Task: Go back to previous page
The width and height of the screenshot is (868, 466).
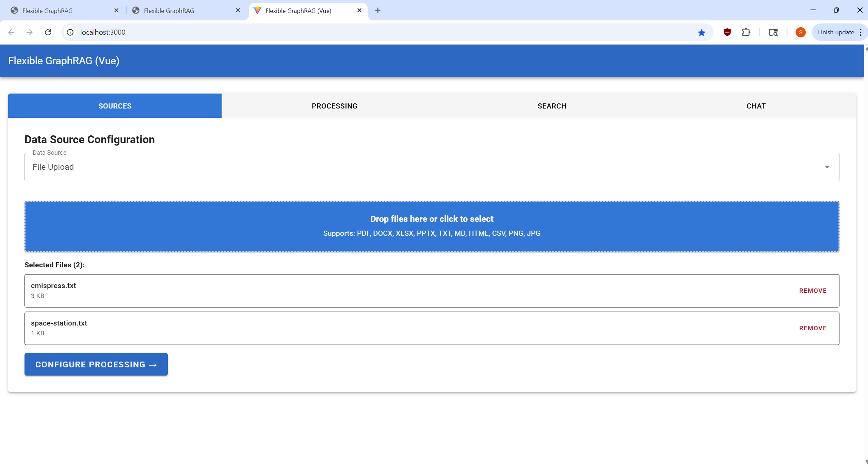Action: [11, 32]
